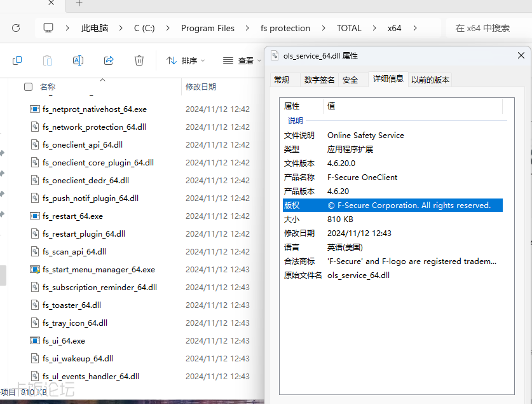Click the 原始文件名 value ols_service_64.dll
Viewport: 532px width, 404px height.
[x=358, y=275]
